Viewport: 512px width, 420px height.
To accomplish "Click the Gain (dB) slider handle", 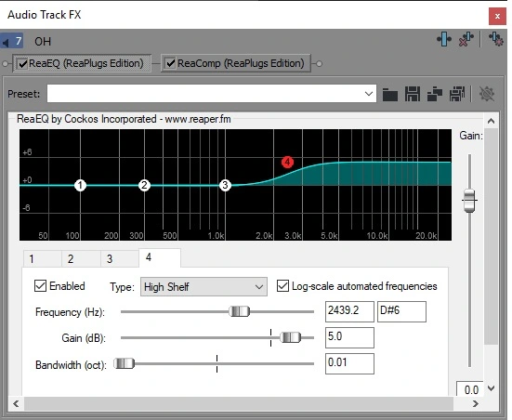I will click(290, 337).
